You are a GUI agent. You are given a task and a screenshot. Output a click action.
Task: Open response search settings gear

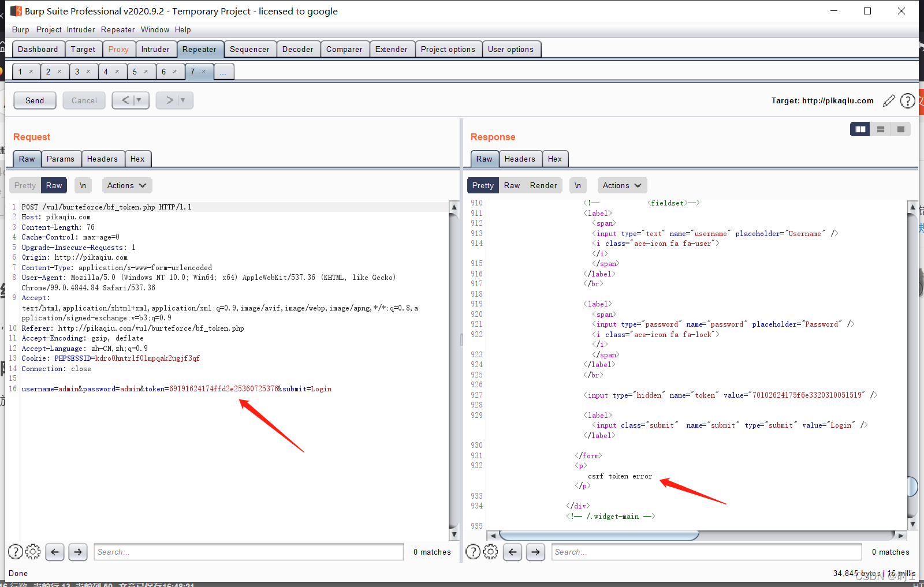[x=490, y=552]
